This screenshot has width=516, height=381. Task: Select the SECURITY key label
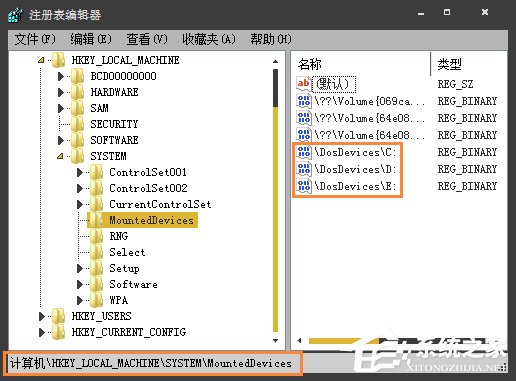[114, 124]
